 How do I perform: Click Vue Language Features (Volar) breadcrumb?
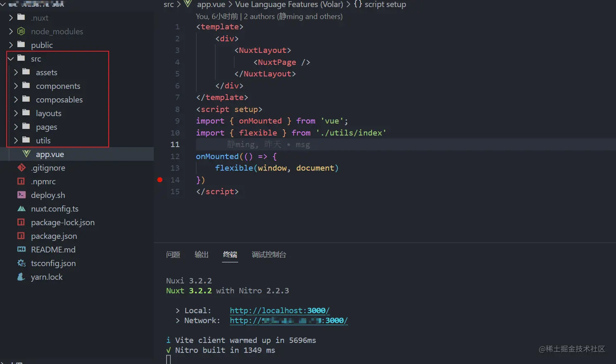tap(289, 4)
